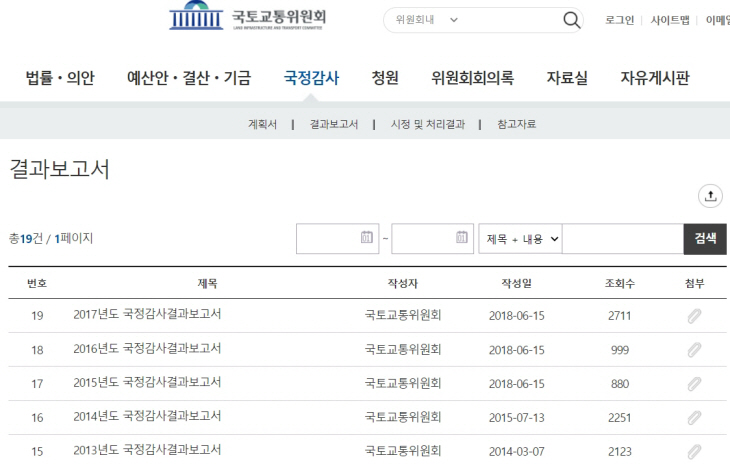Click the 로그인 link
This screenshot has height=464, width=730.
coord(619,20)
